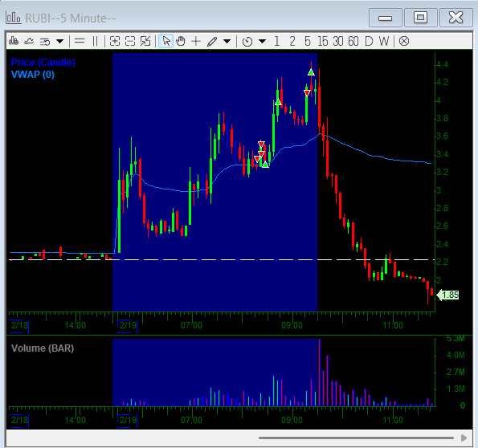The height and width of the screenshot is (448, 478).
Task: Click the circled X clear icon
Action: click(404, 41)
